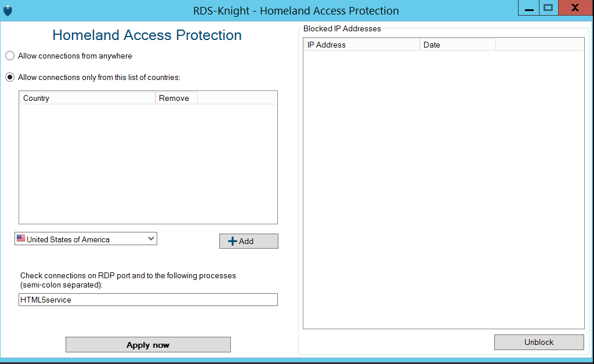
Task: Click the Date column header
Action: [457, 45]
